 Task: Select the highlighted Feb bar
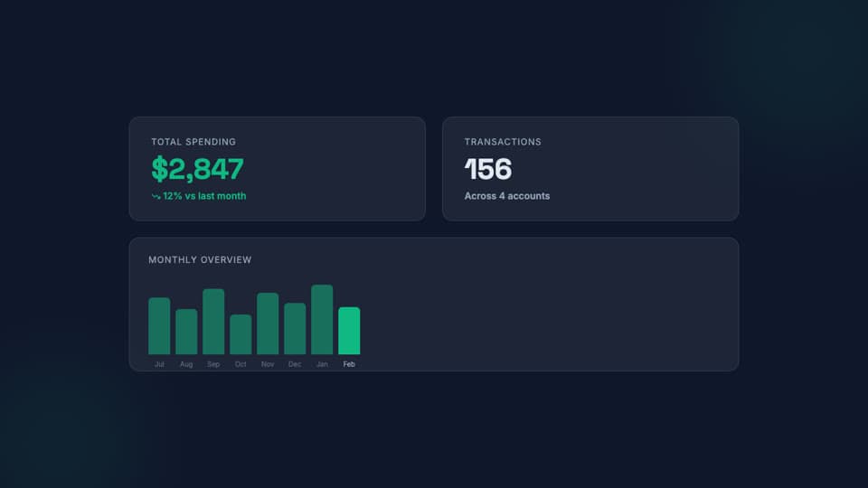pos(349,331)
